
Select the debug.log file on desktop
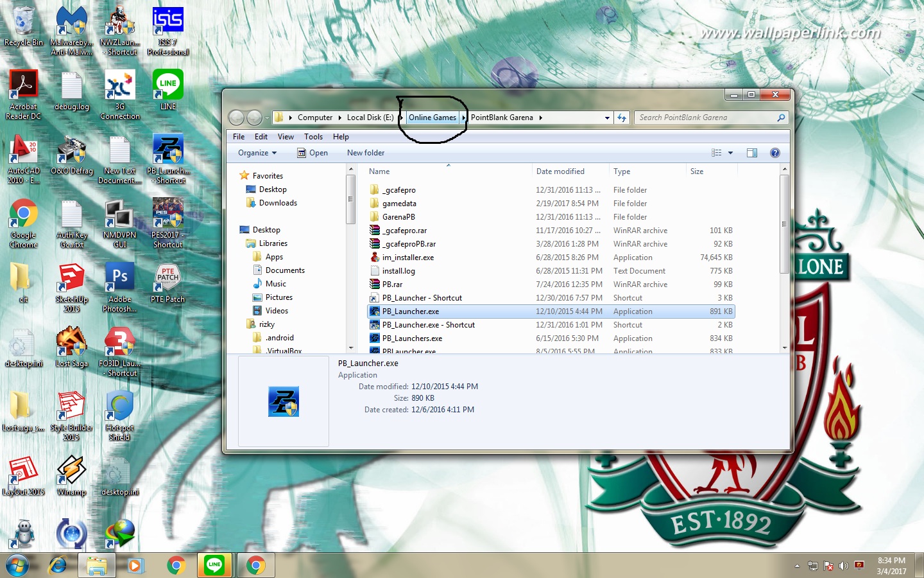click(71, 91)
